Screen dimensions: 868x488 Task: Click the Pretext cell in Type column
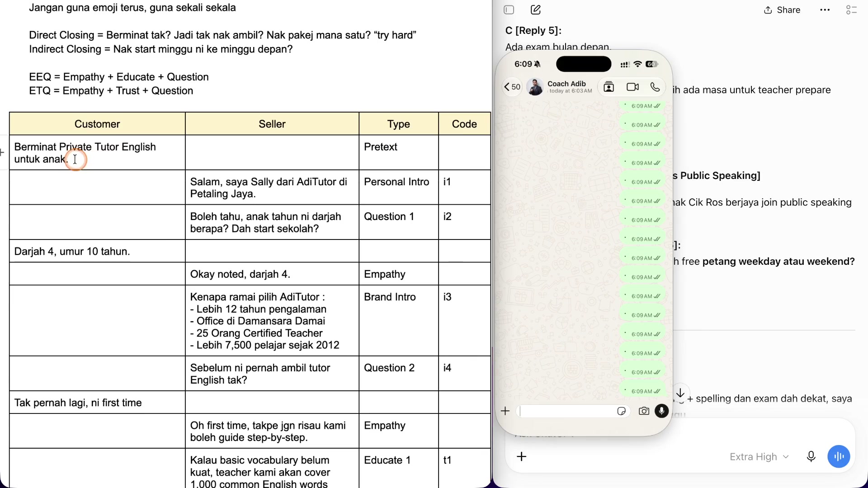point(399,153)
